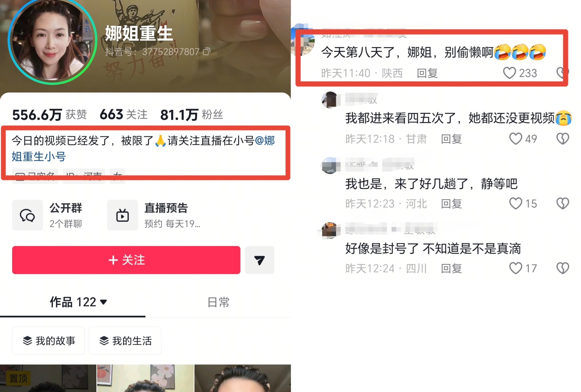The height and width of the screenshot is (392, 581).
Task: Like the comment with 233 likes
Action: click(510, 73)
